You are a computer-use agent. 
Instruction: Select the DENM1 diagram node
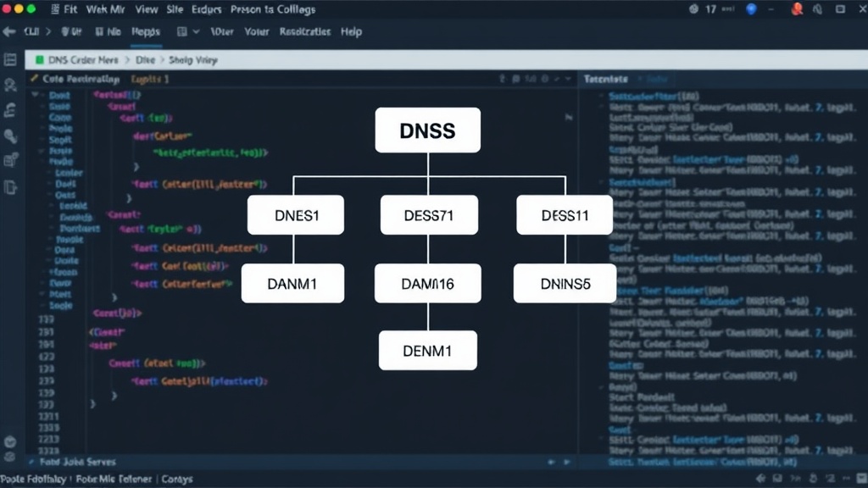[428, 350]
